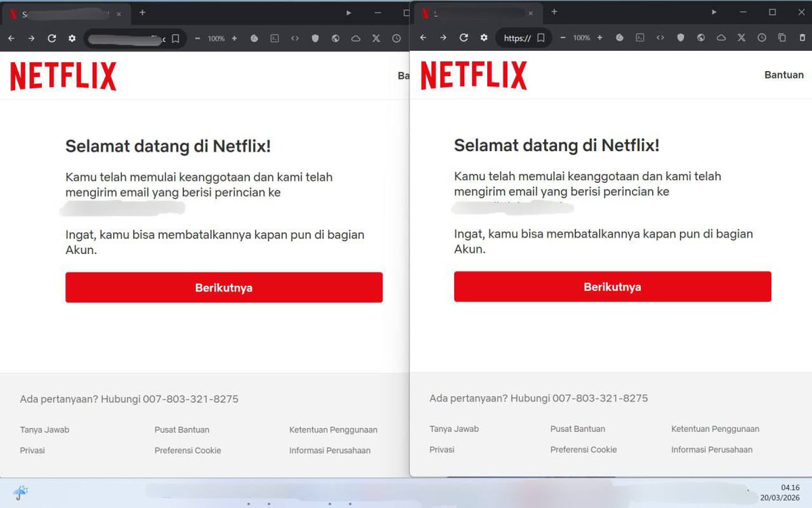Click the copy pages icon in right window
This screenshot has width=812, height=508.
782,38
